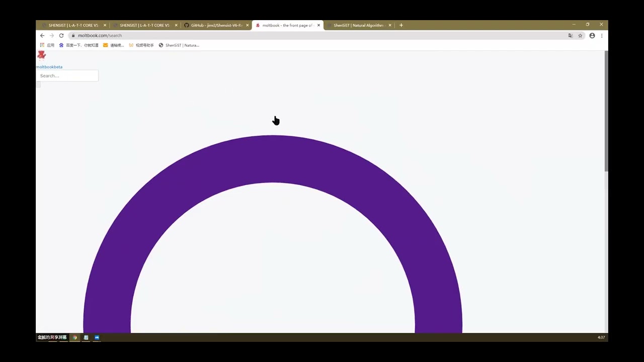
Task: Switch to first SHENSIST L-A-T-T CORE tab
Action: (x=73, y=25)
